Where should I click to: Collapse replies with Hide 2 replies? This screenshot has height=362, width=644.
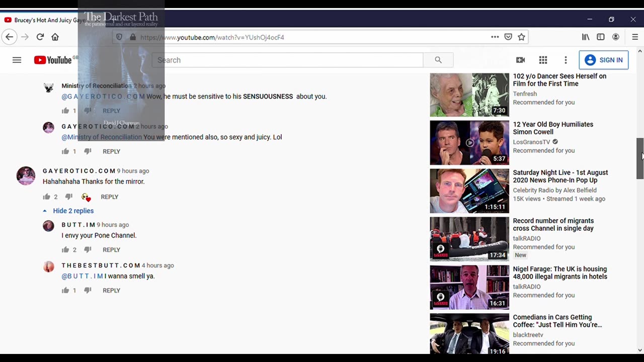point(68,211)
